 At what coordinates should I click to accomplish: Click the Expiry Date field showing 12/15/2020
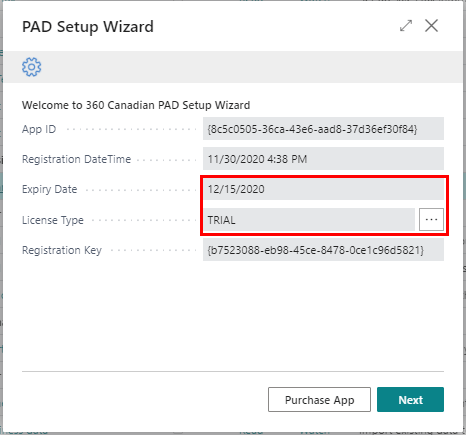[323, 189]
